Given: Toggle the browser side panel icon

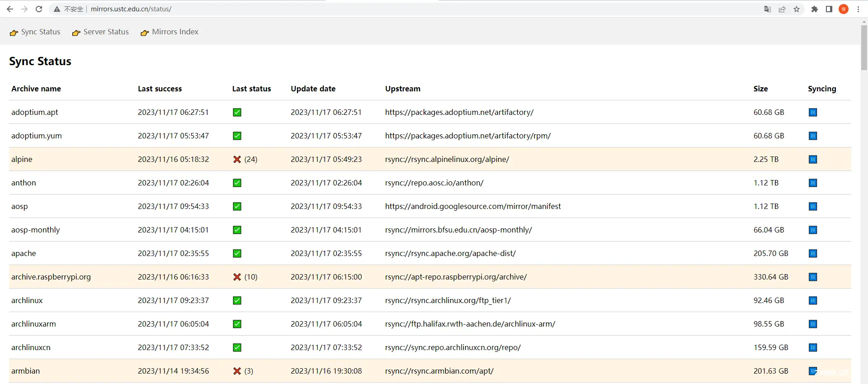Looking at the screenshot, I should [829, 9].
